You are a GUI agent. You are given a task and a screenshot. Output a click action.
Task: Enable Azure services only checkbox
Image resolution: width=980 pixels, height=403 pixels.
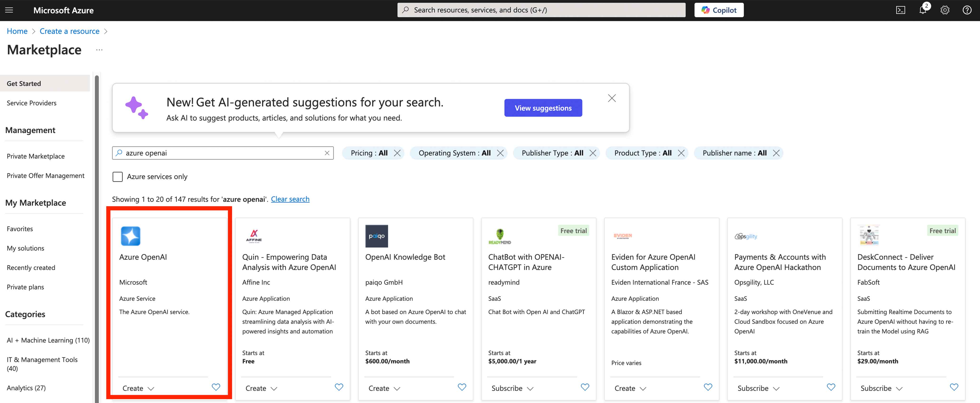coord(118,177)
